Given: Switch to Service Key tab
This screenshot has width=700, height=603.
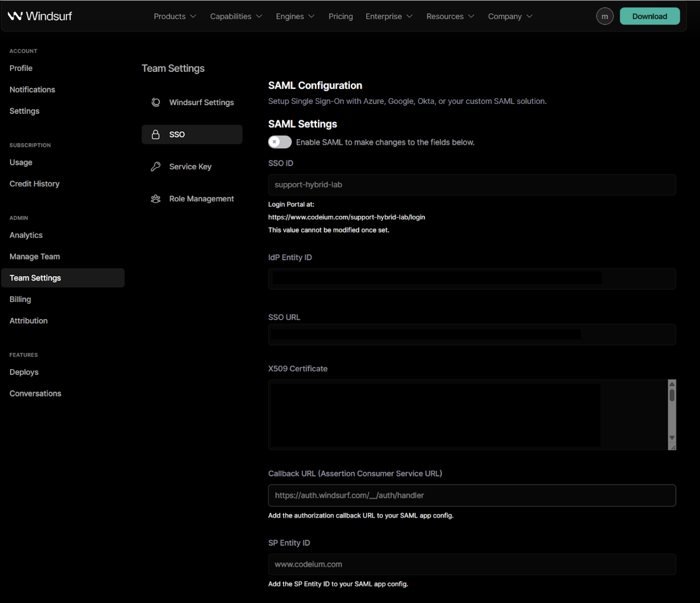Looking at the screenshot, I should click(192, 167).
